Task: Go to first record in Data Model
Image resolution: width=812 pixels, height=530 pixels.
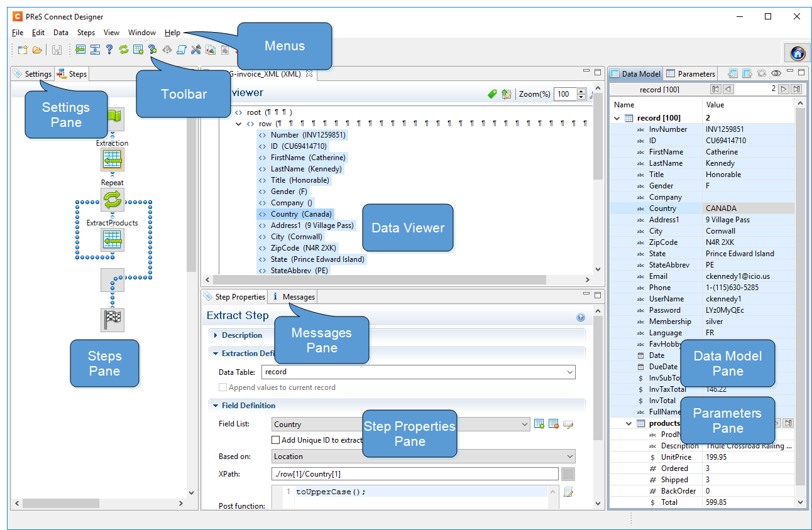Action: click(x=715, y=90)
